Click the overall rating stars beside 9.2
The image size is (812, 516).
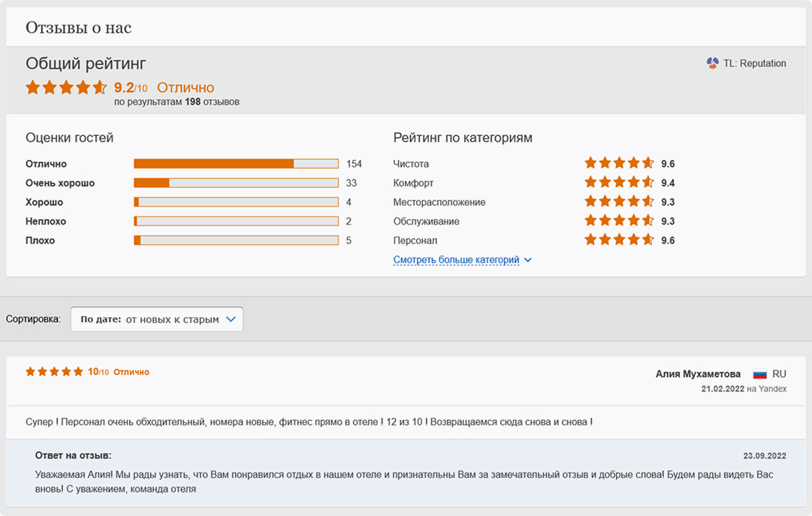[66, 88]
